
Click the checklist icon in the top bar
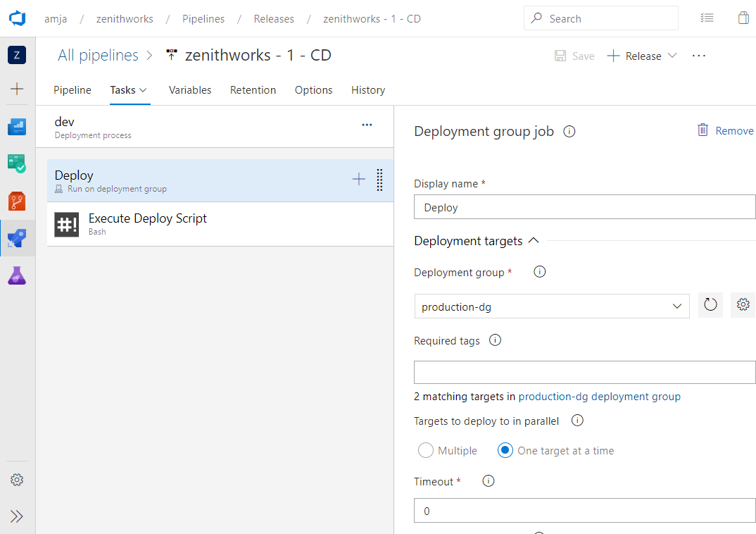(707, 18)
